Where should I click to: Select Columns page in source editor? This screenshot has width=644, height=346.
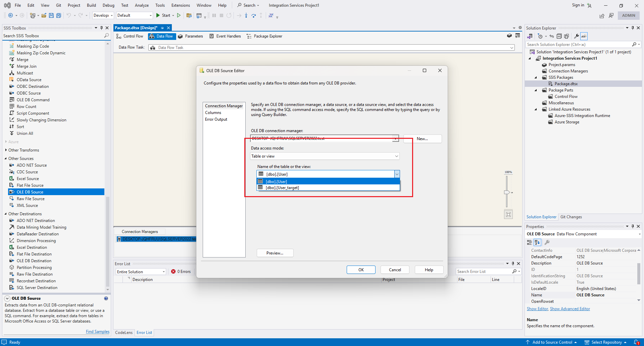[213, 113]
